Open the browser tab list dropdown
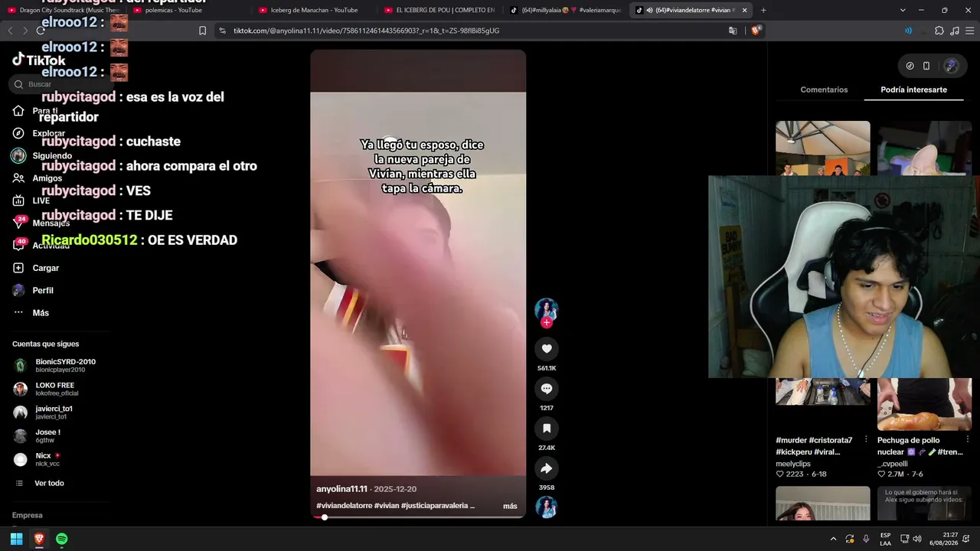The width and height of the screenshot is (980, 551). click(x=903, y=10)
